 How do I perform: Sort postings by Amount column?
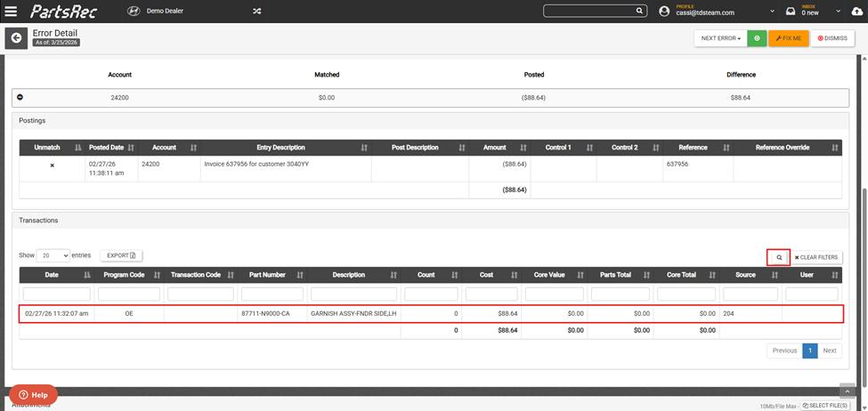pos(499,148)
